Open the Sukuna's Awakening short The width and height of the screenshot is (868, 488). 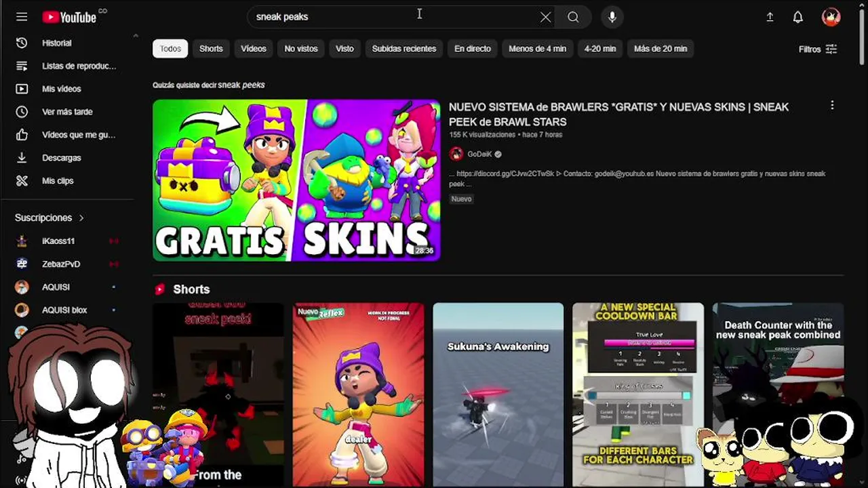point(498,394)
